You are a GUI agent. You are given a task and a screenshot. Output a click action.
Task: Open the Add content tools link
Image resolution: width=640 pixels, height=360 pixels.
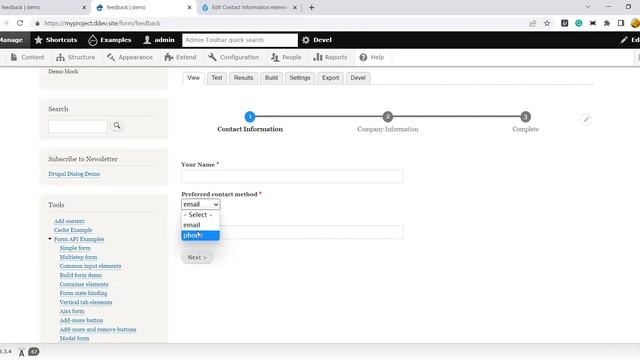[69, 221]
